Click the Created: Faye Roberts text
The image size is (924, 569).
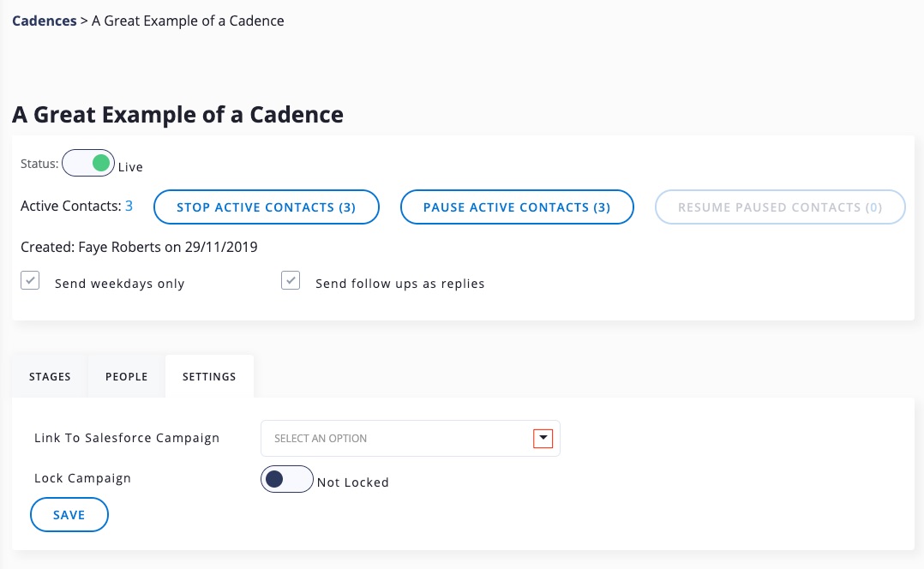(139, 248)
